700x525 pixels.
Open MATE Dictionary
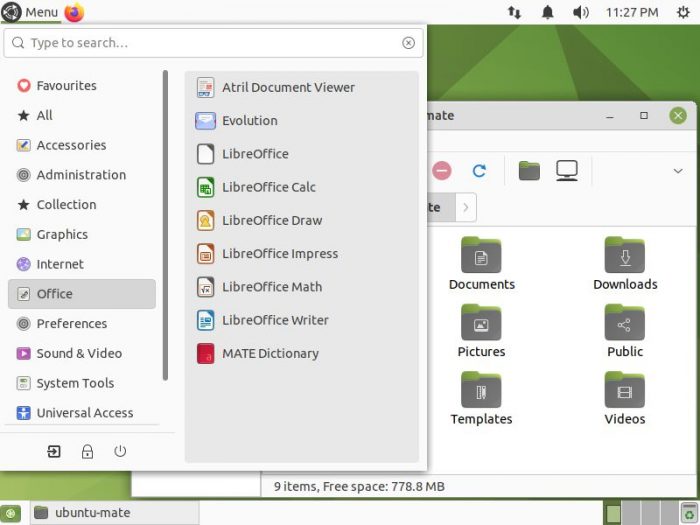(269, 353)
